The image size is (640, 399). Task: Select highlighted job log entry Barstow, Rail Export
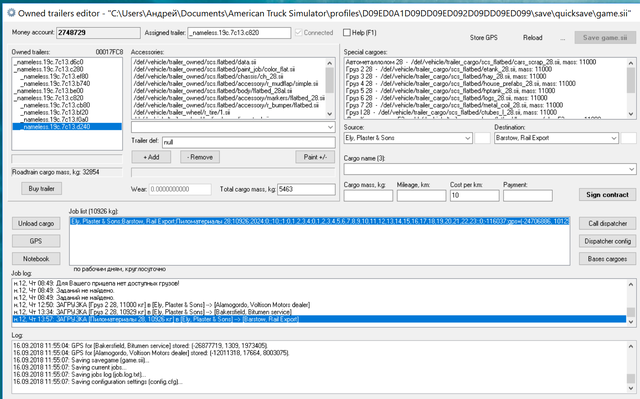(319, 319)
